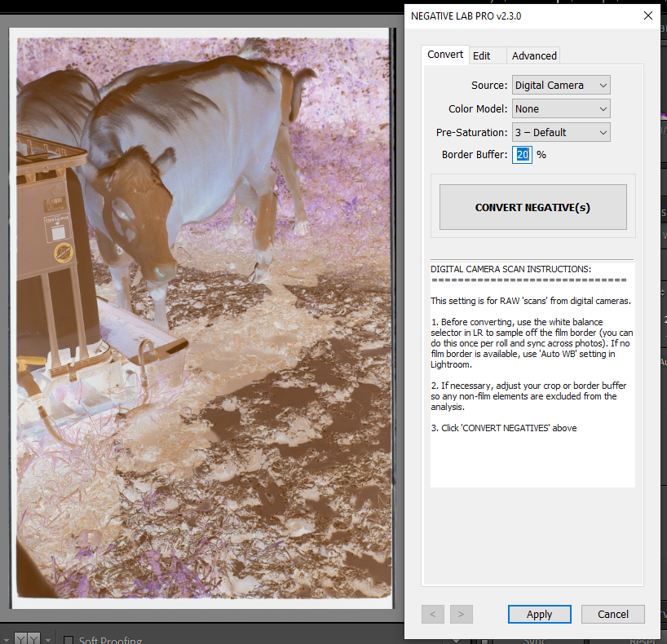667x644 pixels.
Task: Open the Advanced tab
Action: click(x=534, y=55)
